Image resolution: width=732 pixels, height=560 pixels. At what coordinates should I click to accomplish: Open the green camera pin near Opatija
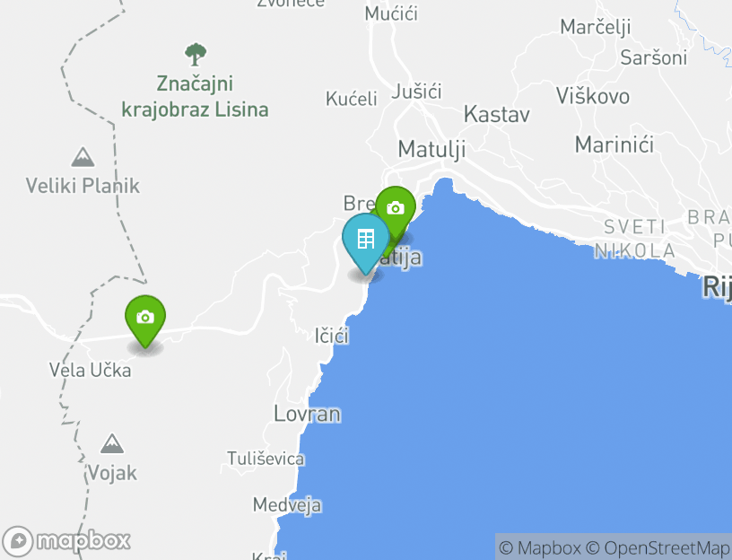click(396, 210)
